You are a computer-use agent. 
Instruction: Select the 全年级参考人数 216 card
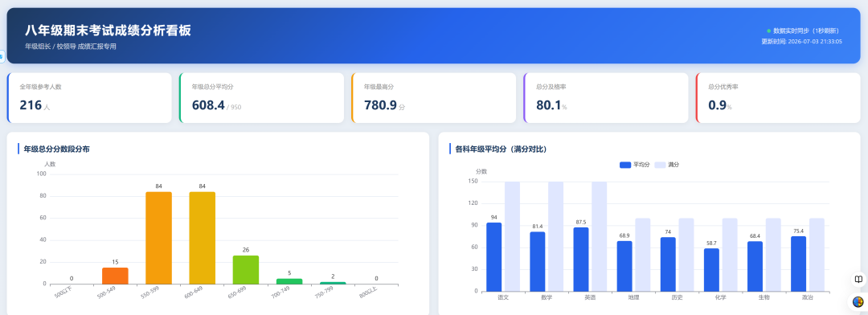(x=90, y=97)
